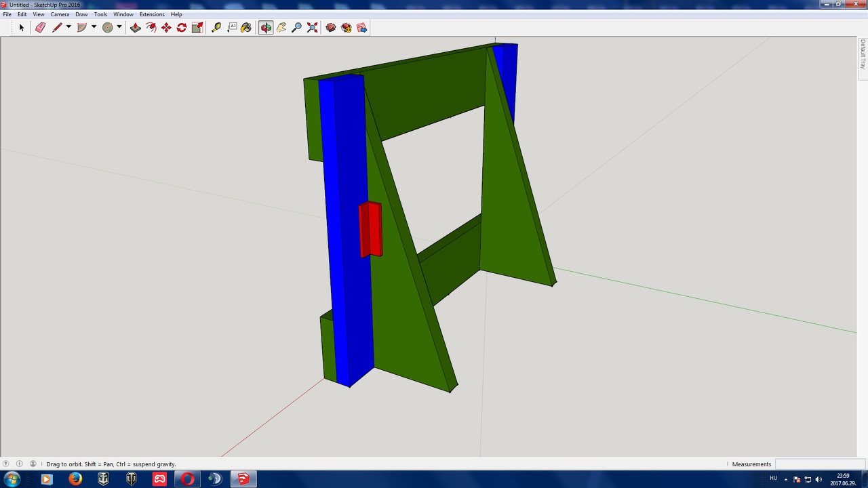The height and width of the screenshot is (488, 868).
Task: Open the Extensions menu
Action: tap(152, 14)
